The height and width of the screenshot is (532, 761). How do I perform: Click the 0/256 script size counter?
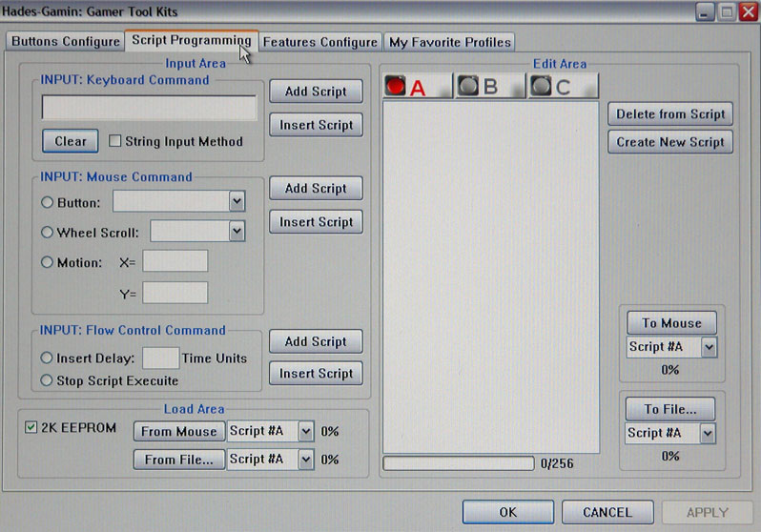click(557, 463)
